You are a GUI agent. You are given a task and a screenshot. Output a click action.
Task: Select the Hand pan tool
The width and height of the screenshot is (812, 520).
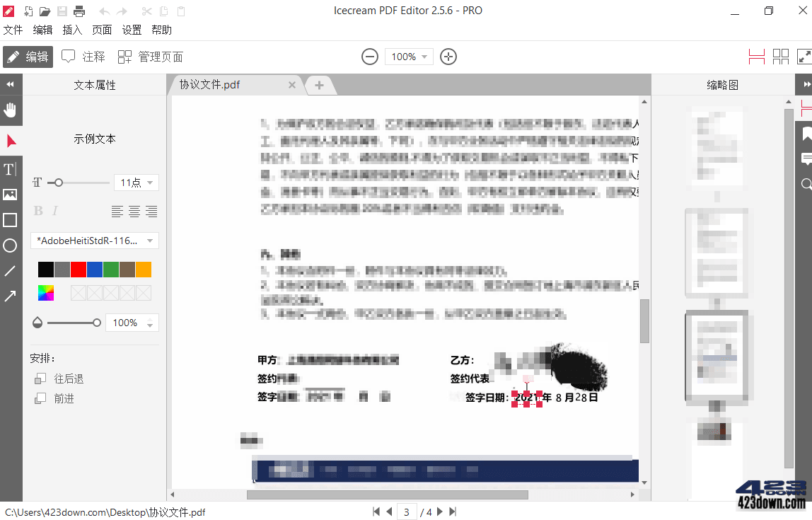pyautogui.click(x=10, y=110)
